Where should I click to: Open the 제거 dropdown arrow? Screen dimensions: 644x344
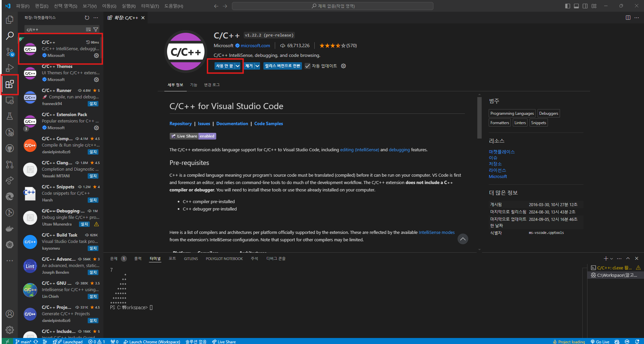[x=257, y=66]
